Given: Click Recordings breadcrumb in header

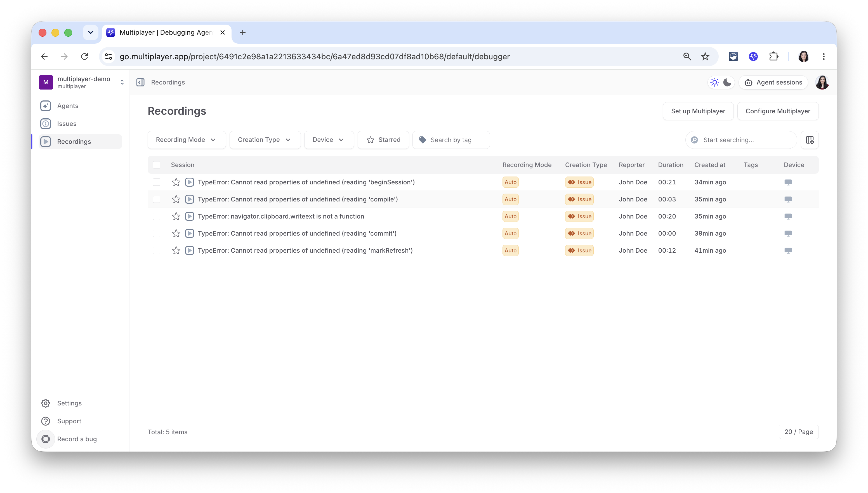Looking at the screenshot, I should click(168, 82).
